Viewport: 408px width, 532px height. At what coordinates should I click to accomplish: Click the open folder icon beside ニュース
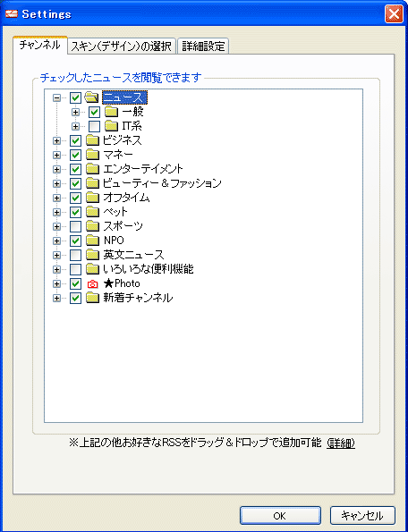(91, 97)
